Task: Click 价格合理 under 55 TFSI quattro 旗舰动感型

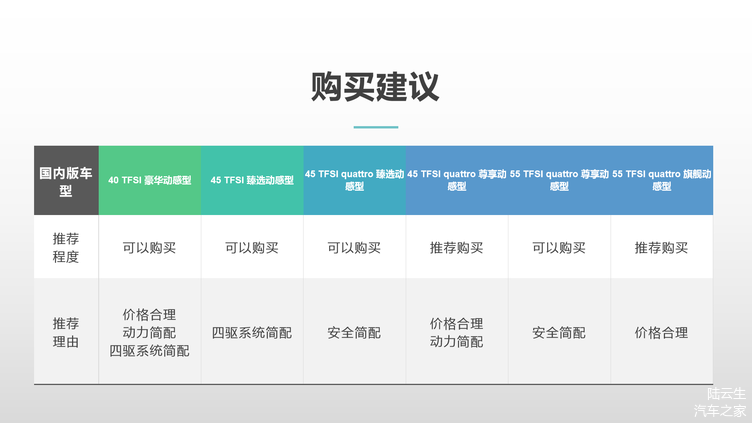Action: (x=661, y=333)
